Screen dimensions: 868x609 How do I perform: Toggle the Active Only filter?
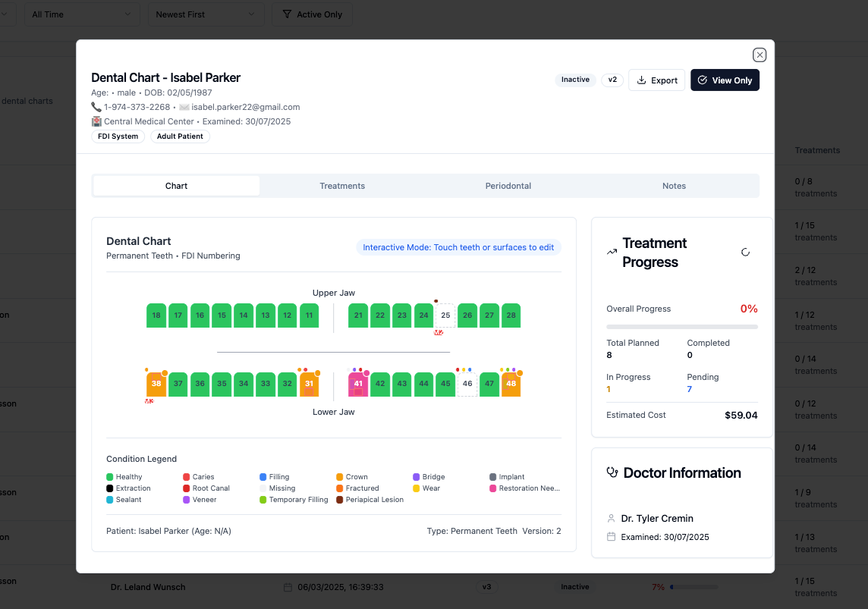click(x=312, y=14)
